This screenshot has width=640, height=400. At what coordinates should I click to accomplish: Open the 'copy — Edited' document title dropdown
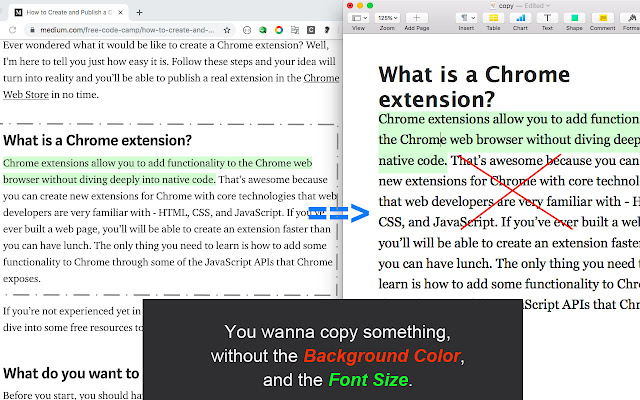[x=524, y=6]
